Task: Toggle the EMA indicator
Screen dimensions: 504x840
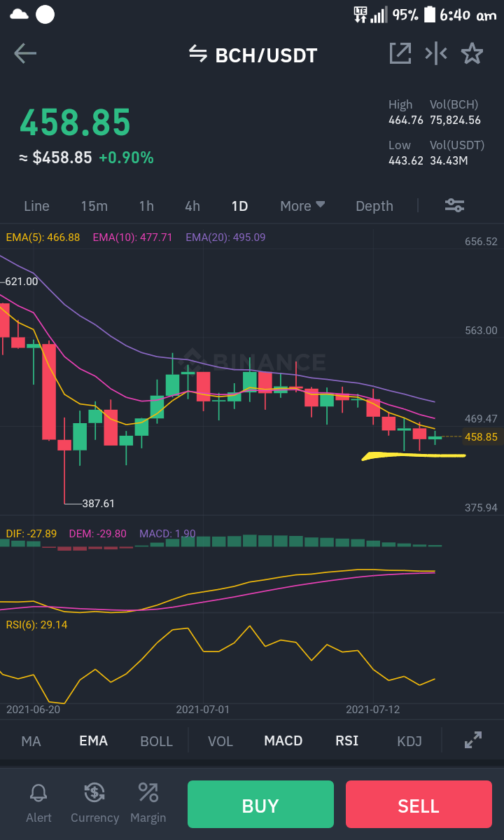Action: pyautogui.click(x=94, y=741)
